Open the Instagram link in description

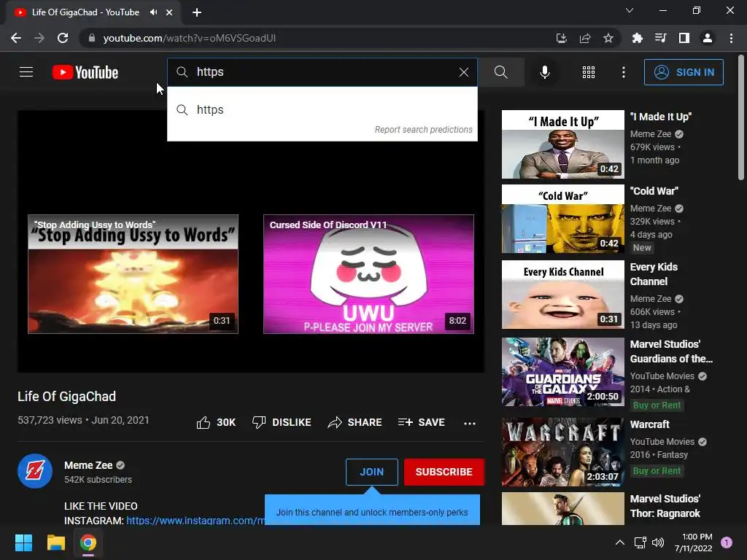click(196, 521)
